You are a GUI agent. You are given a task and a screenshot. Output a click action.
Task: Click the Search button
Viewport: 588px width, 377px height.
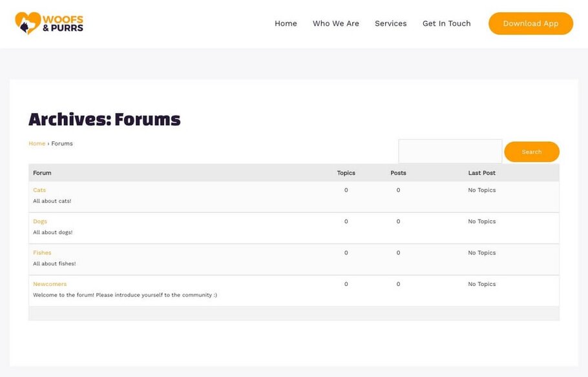coord(531,152)
